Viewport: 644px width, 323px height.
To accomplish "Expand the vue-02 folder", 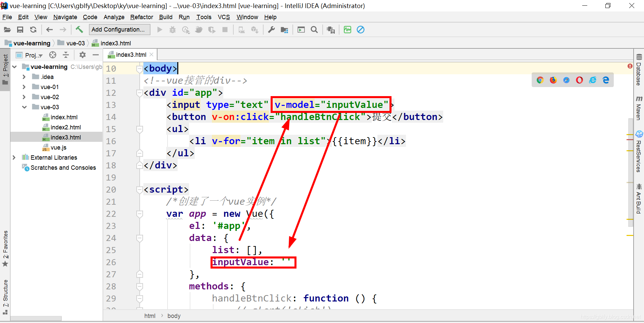I will point(24,97).
